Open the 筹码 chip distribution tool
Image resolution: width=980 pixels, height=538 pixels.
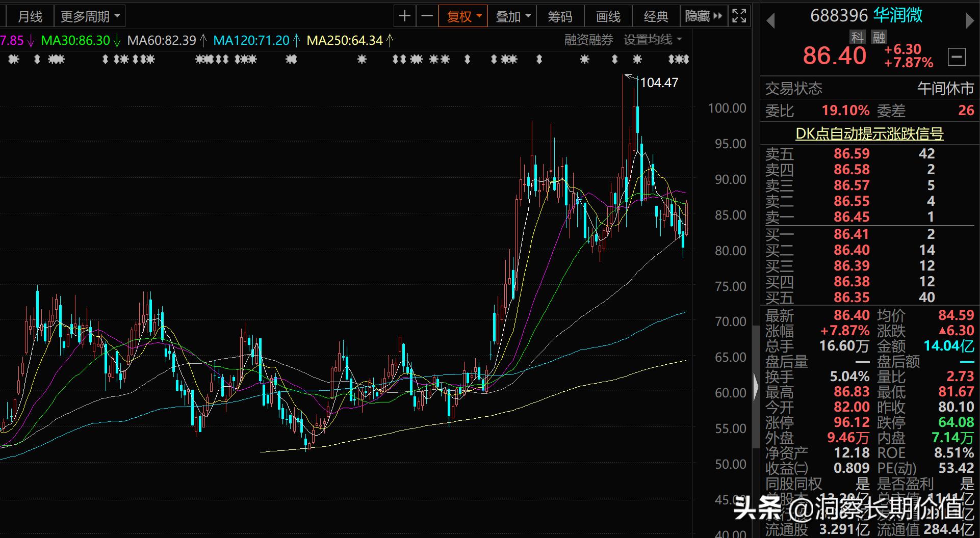click(560, 16)
